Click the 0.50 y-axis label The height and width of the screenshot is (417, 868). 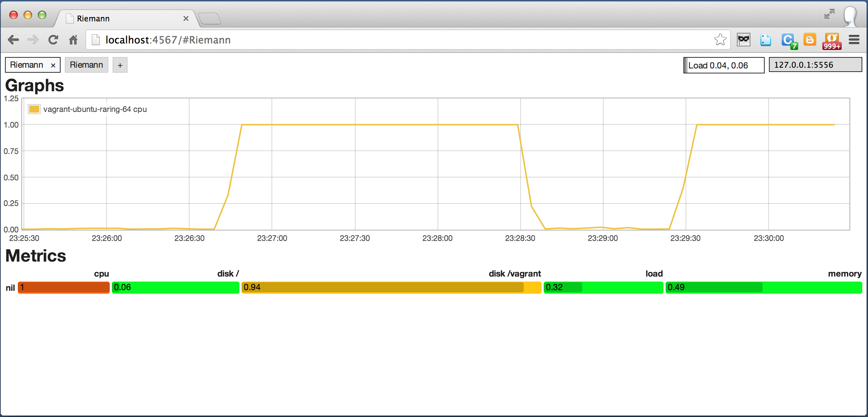pos(11,177)
